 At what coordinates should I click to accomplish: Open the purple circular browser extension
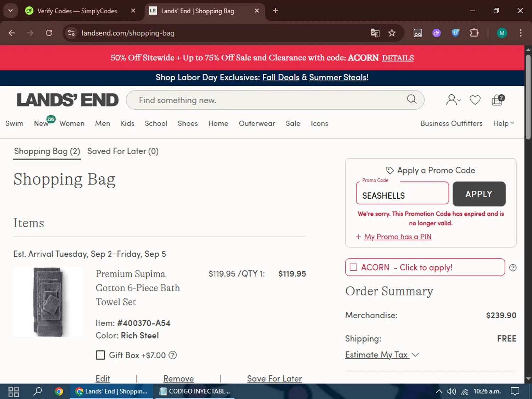[x=437, y=33]
